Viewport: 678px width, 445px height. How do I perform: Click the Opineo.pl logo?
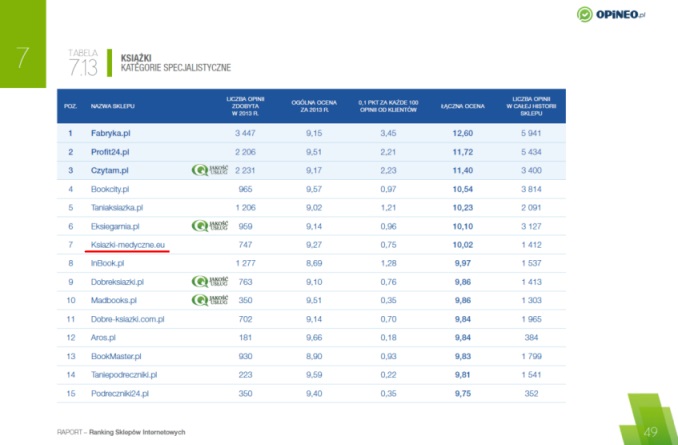tap(611, 14)
